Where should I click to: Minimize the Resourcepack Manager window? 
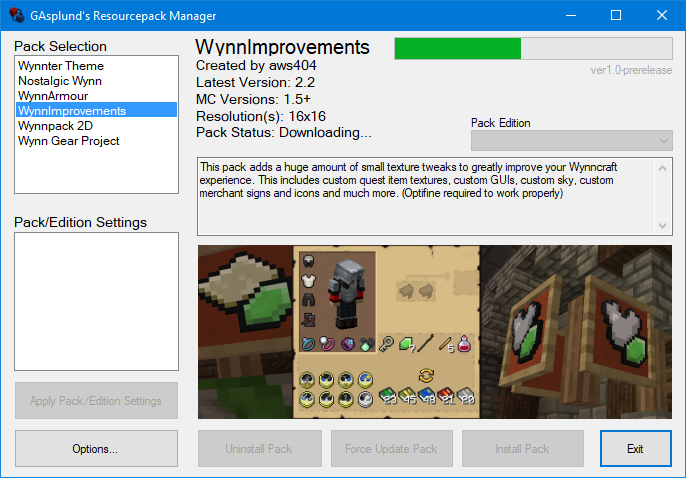pyautogui.click(x=569, y=16)
